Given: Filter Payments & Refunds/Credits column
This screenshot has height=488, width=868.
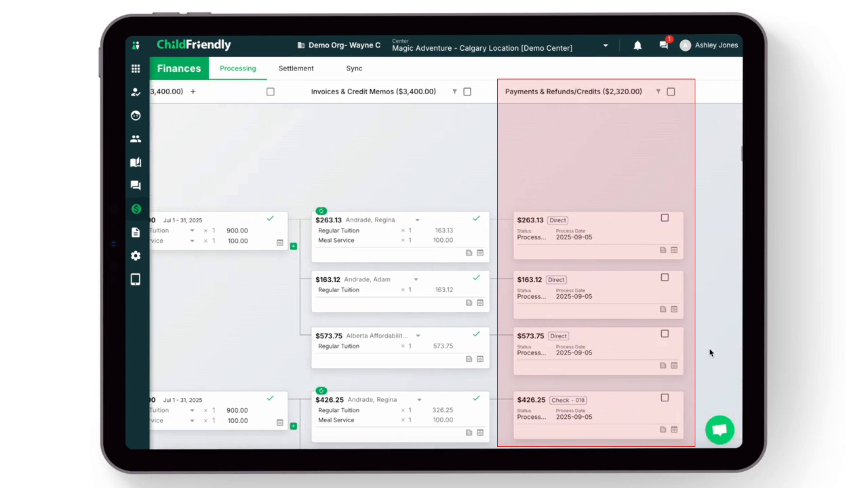Looking at the screenshot, I should coord(658,91).
